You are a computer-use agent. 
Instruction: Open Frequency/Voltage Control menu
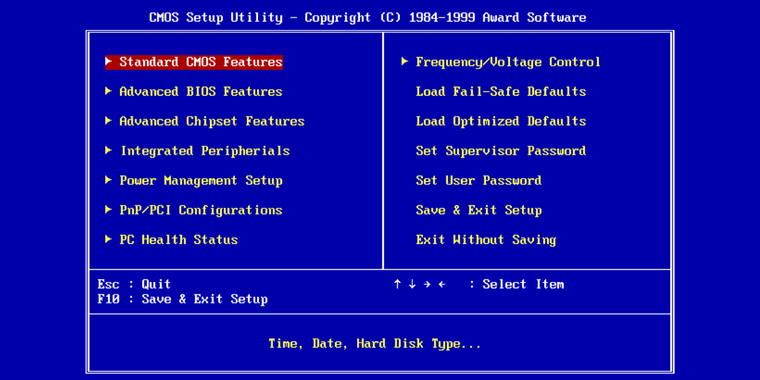click(x=508, y=62)
